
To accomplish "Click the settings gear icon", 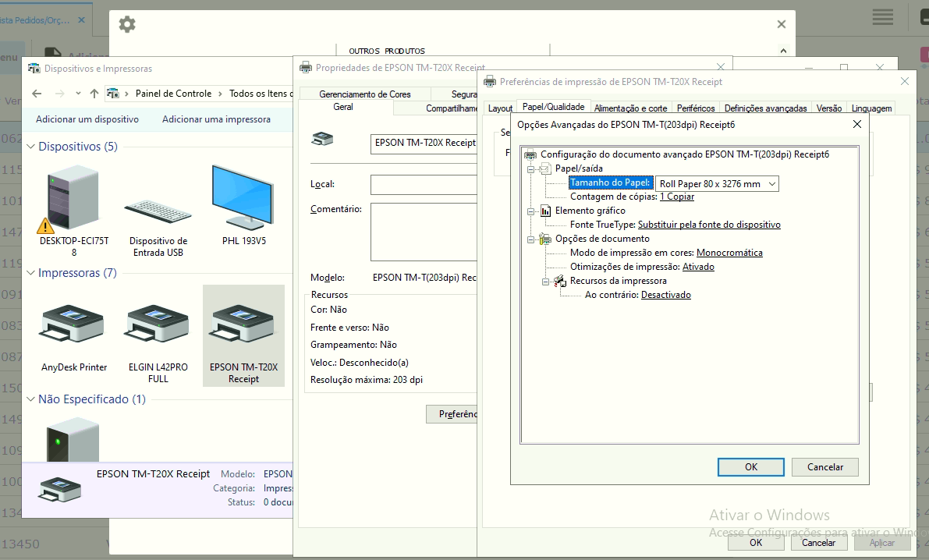I will tap(127, 24).
